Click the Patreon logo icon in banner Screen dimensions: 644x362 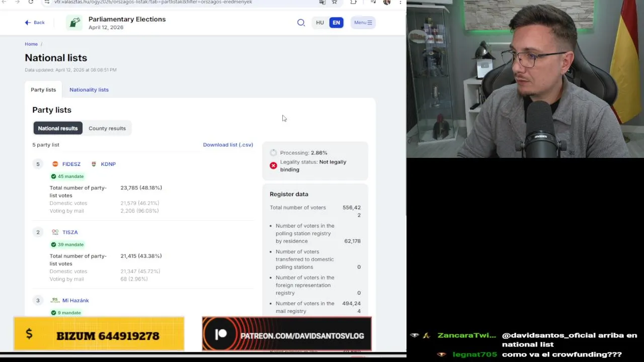[221, 335]
